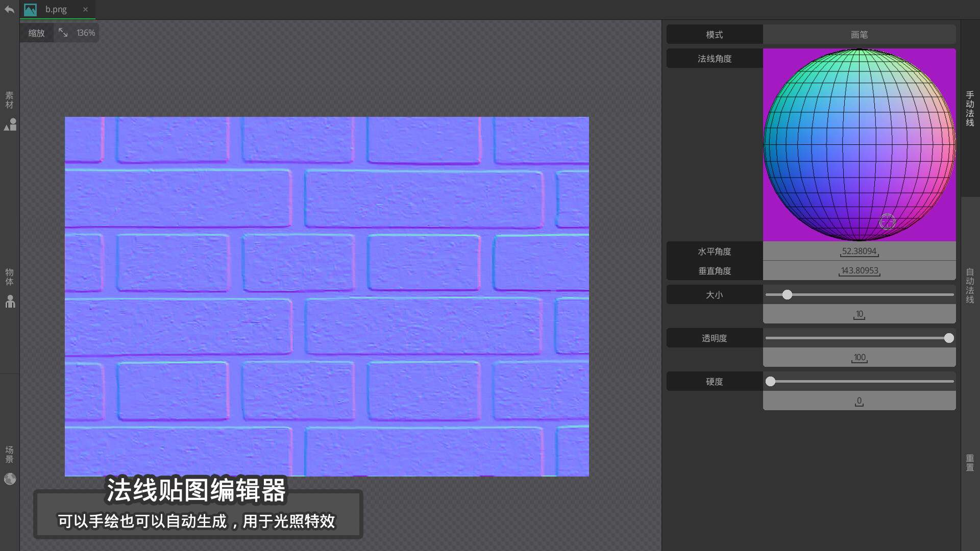Open the 物体 object person icon
The height and width of the screenshot is (551, 980).
(10, 302)
